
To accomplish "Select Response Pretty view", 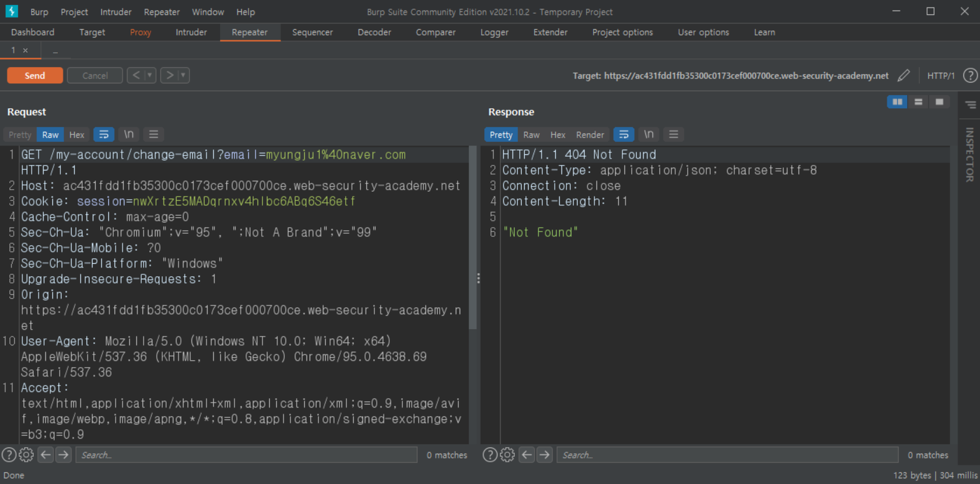I will (501, 134).
